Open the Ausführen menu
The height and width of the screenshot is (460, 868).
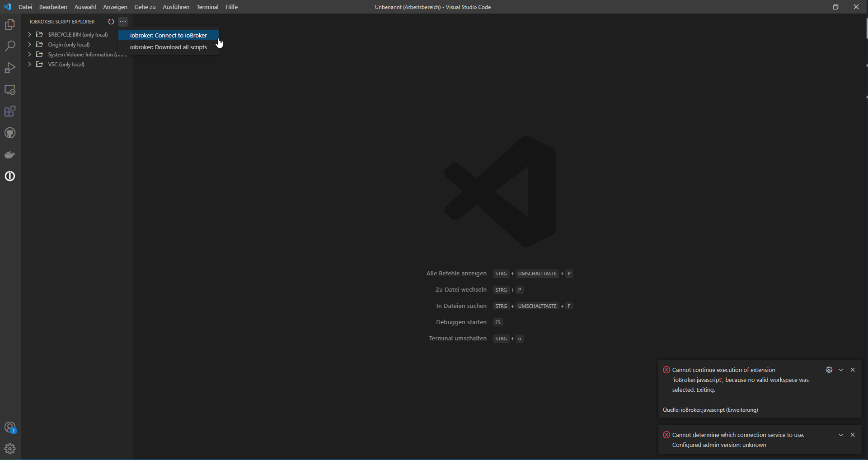pos(176,7)
